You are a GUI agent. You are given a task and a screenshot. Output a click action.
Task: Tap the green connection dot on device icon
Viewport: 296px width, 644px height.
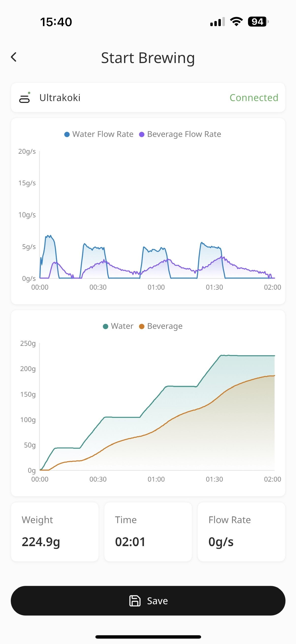(30, 93)
